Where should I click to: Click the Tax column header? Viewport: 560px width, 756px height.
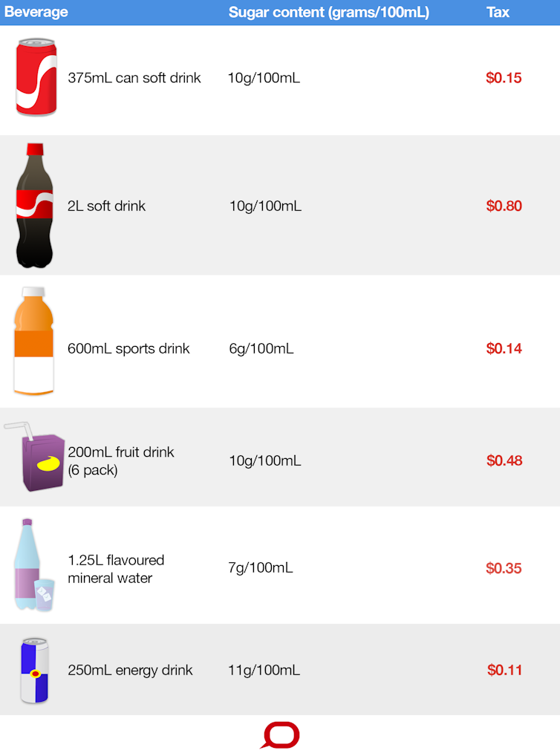[498, 12]
